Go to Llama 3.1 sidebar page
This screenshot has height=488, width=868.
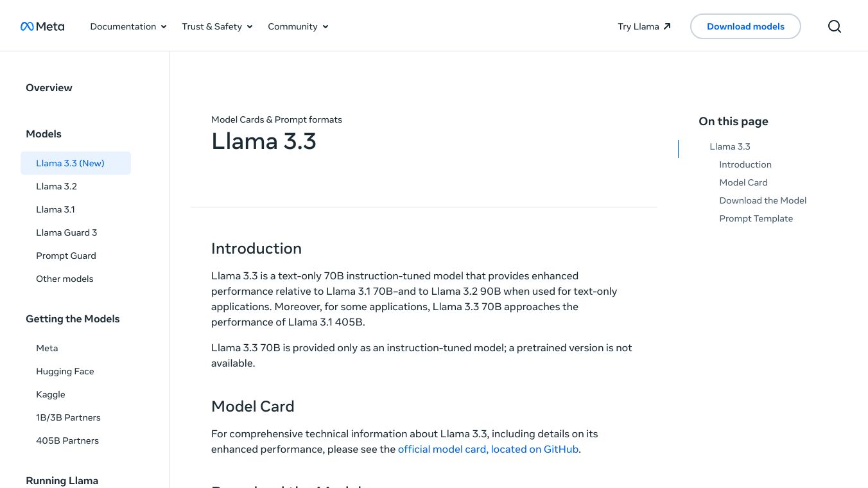click(x=55, y=209)
